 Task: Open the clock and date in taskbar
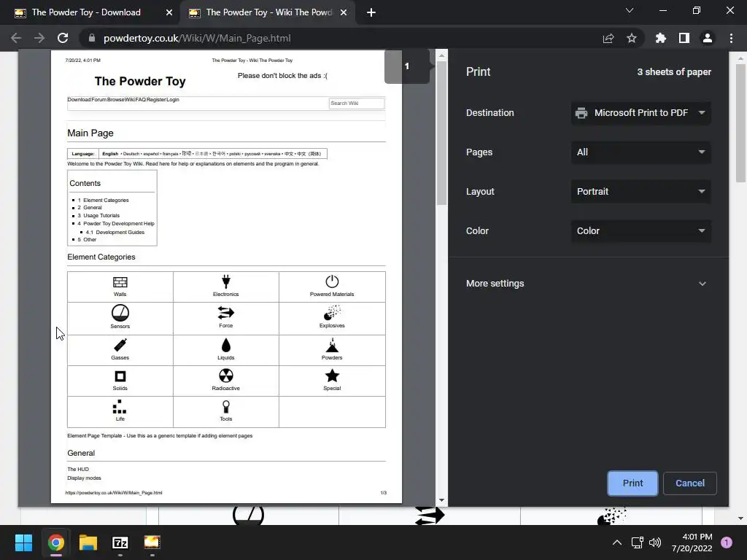(x=692, y=542)
